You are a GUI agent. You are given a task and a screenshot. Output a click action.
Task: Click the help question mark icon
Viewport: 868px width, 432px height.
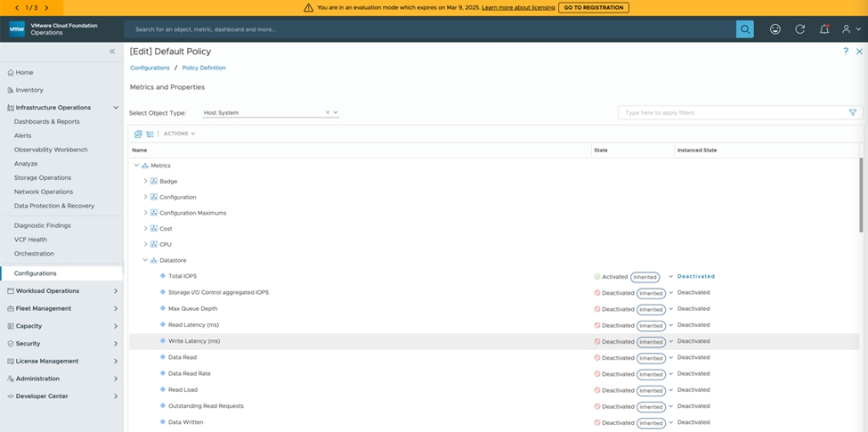coord(846,52)
